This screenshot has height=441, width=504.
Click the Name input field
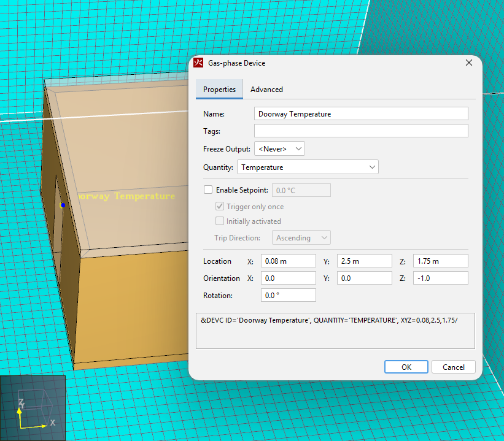[361, 113]
